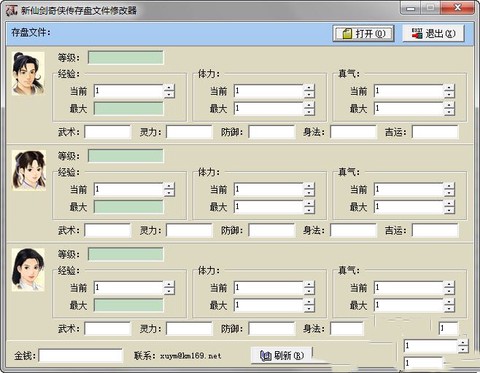Select Li Xiaoyao's male character portrait
The image size is (480, 373).
[x=28, y=74]
